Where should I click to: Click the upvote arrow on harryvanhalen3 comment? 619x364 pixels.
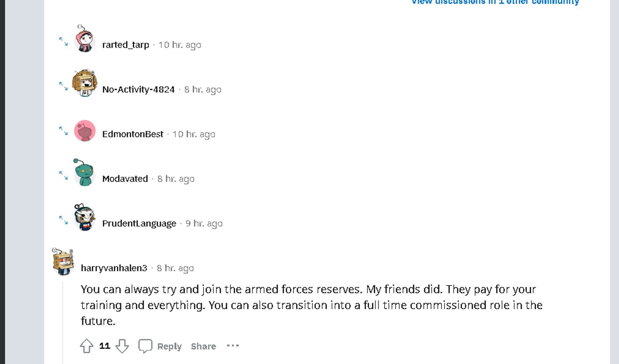(87, 345)
